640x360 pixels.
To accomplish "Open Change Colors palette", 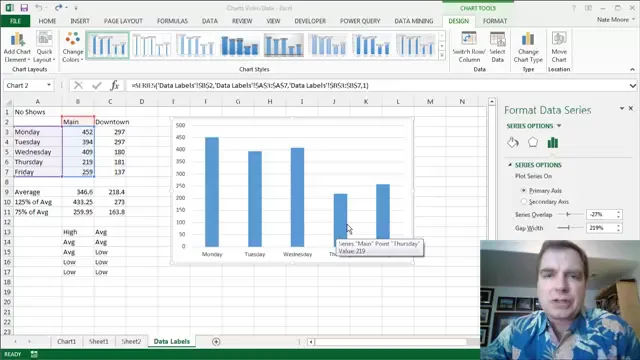I will coord(73,47).
